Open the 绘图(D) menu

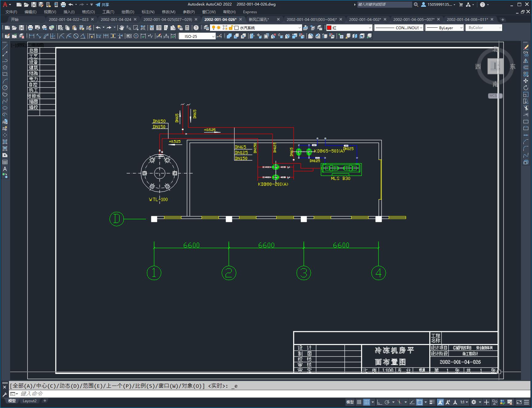click(x=128, y=12)
